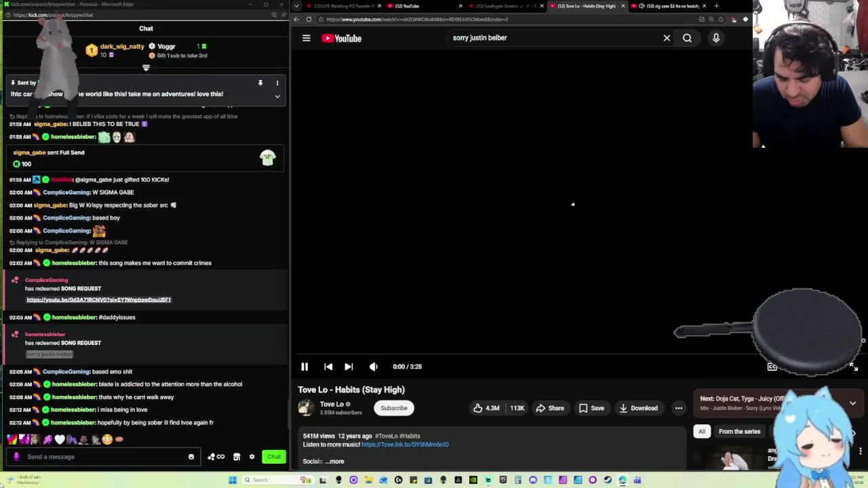Open the CompliceGaming song request link
This screenshot has width=868, height=488.
pos(98,300)
